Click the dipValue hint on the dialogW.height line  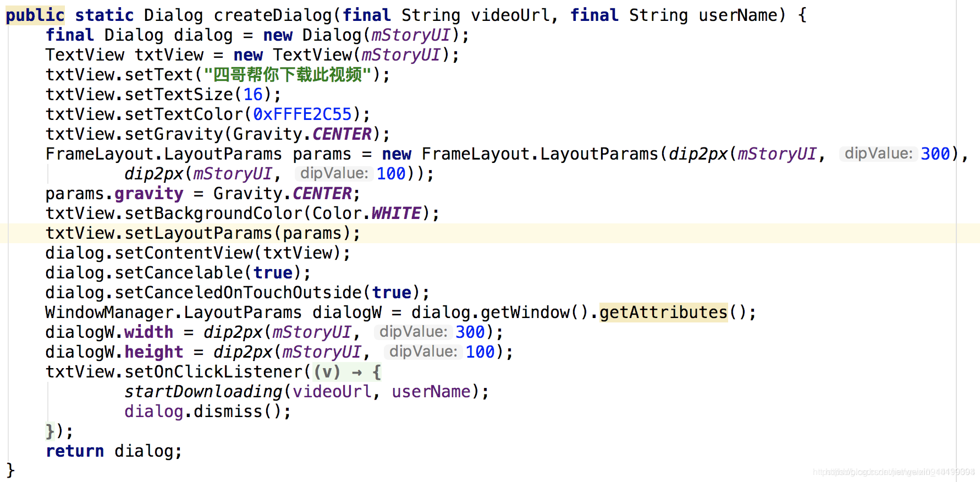(x=423, y=352)
